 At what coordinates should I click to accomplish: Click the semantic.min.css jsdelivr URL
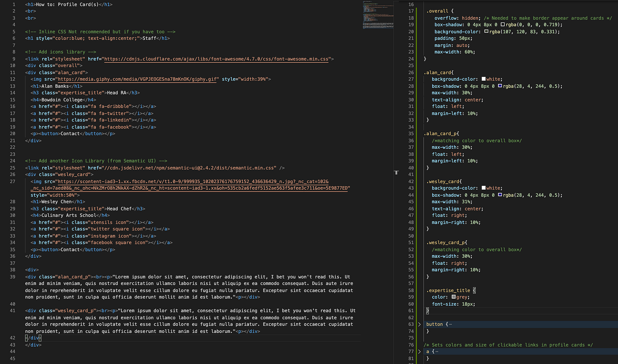189,168
